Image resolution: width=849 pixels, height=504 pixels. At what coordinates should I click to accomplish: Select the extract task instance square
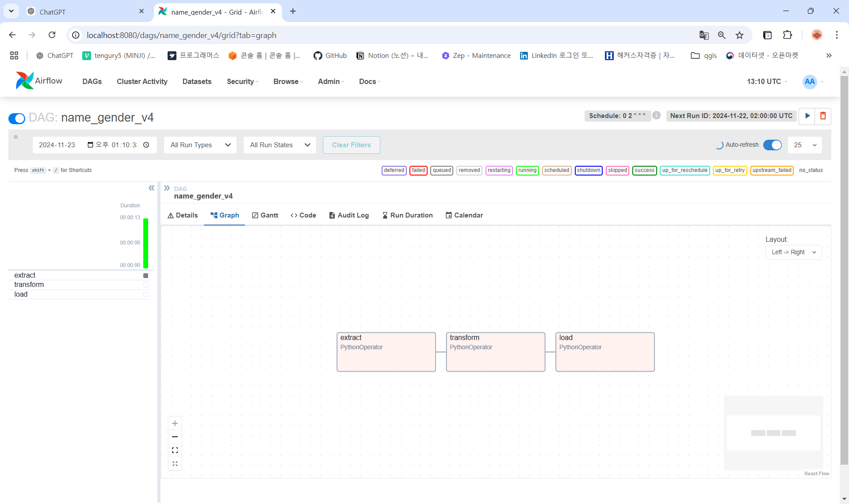click(x=145, y=275)
